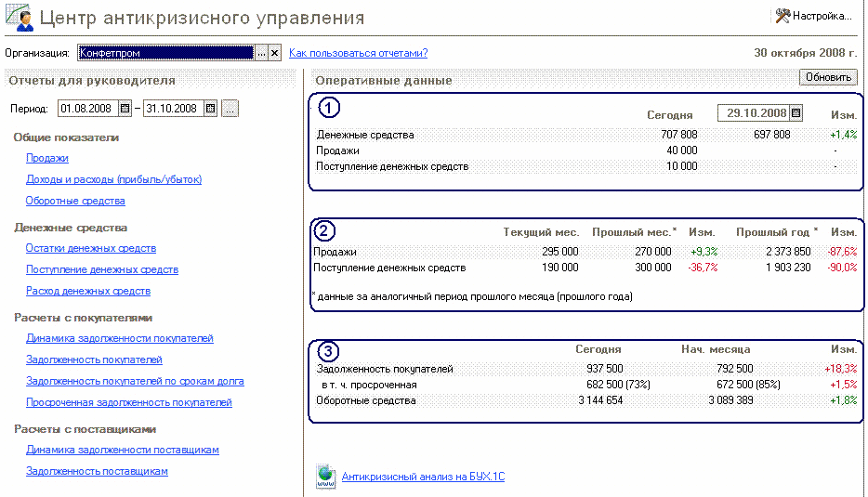
Task: Click the date label 30 октября 2008 г.
Action: (806, 53)
